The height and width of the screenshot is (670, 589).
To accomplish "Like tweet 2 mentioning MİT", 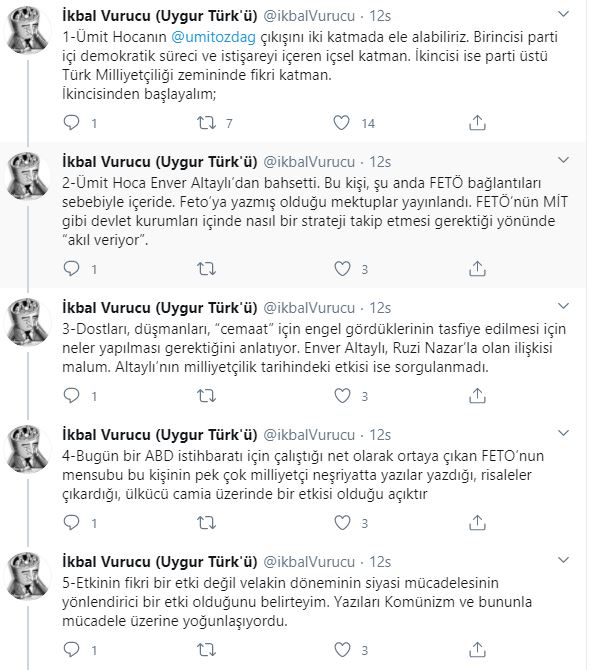I will point(342,269).
